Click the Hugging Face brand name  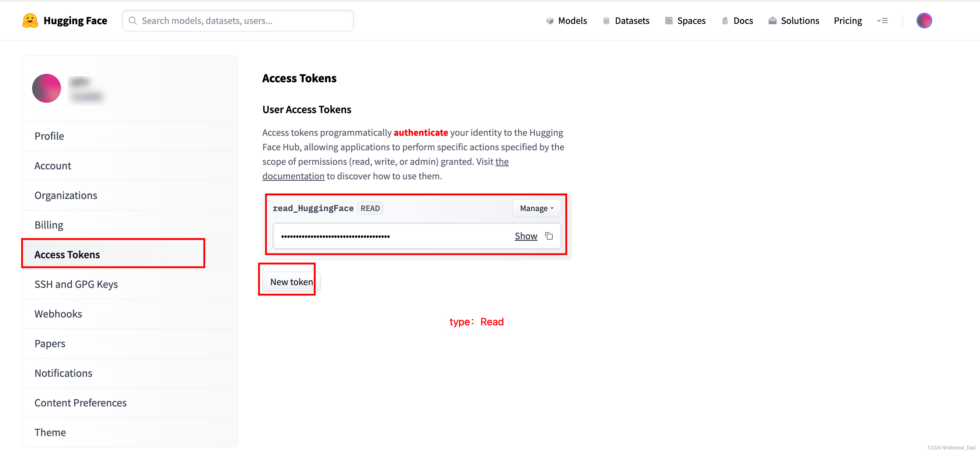[75, 21]
